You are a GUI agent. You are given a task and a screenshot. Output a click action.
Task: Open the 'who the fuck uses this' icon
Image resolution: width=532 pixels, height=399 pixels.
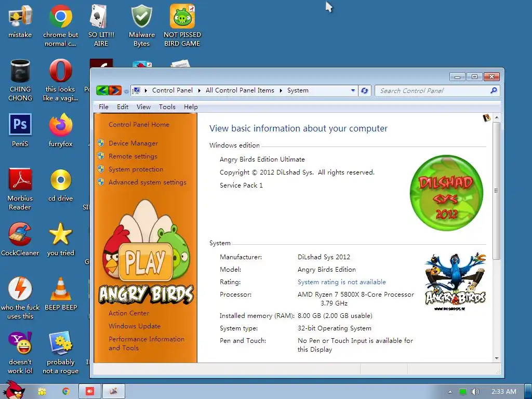(x=20, y=298)
